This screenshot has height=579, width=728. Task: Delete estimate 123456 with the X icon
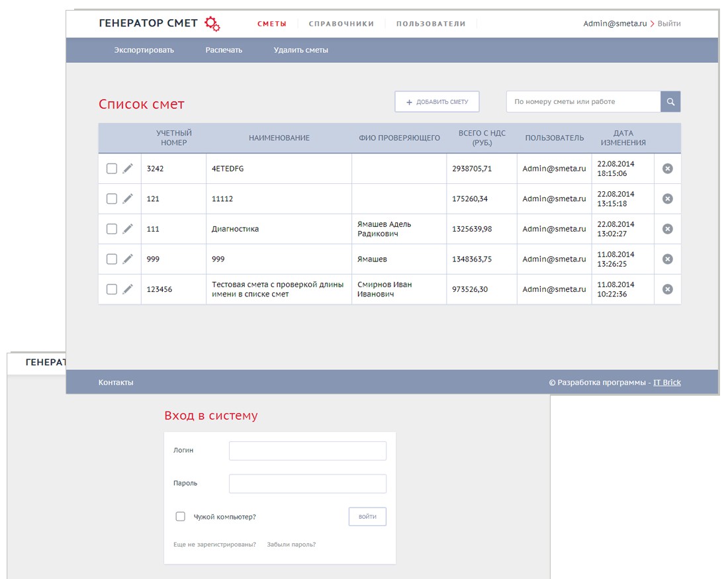point(668,289)
